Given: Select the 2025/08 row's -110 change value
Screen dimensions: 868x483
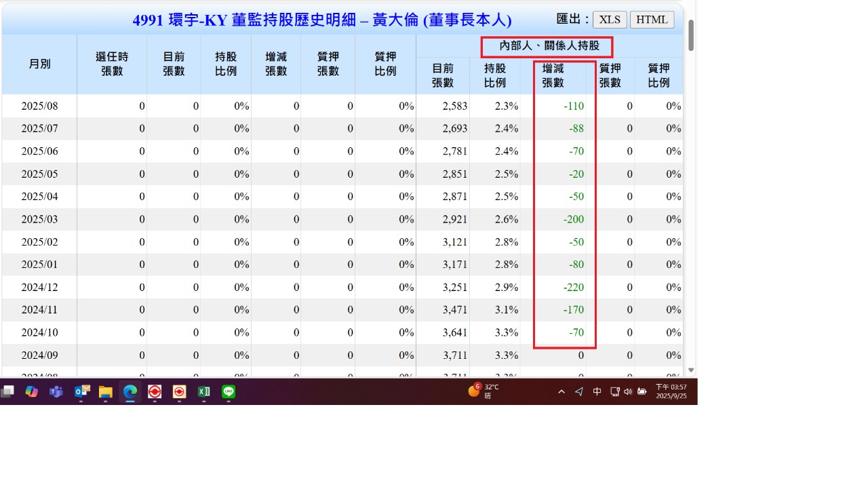Looking at the screenshot, I should (x=573, y=106).
